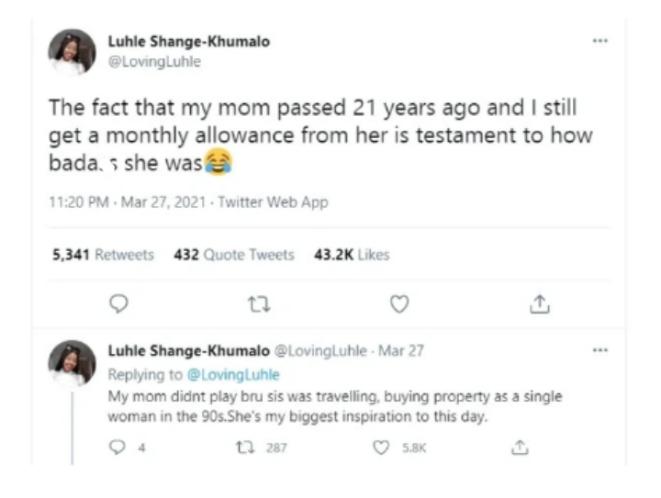Open more options on main tweet

600,41
